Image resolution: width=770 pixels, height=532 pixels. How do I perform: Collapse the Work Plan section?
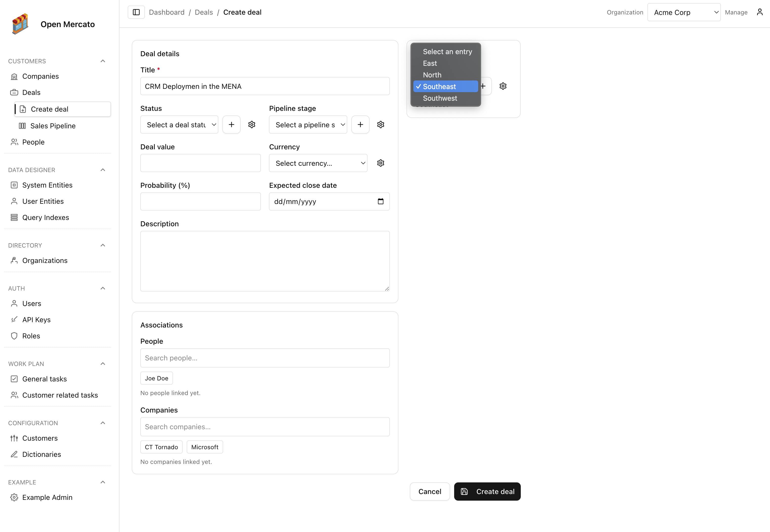(x=102, y=364)
